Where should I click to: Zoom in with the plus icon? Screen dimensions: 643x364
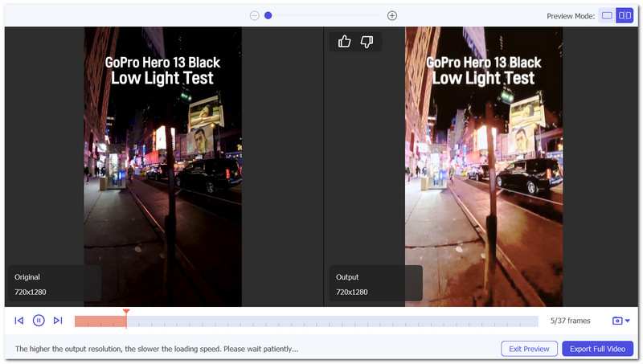click(x=392, y=15)
